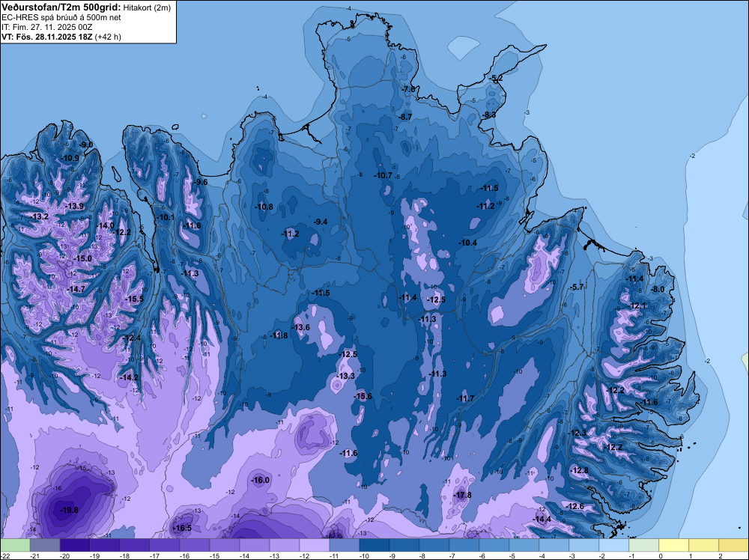
Task: Click the -17.8 temperature value
Action: point(462,495)
